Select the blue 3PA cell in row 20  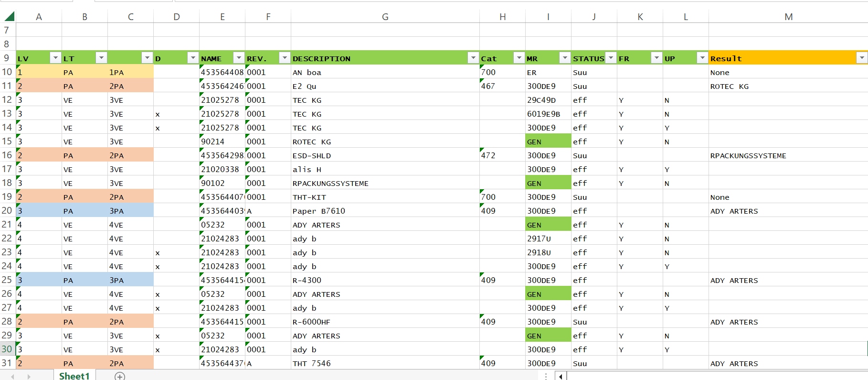[130, 211]
